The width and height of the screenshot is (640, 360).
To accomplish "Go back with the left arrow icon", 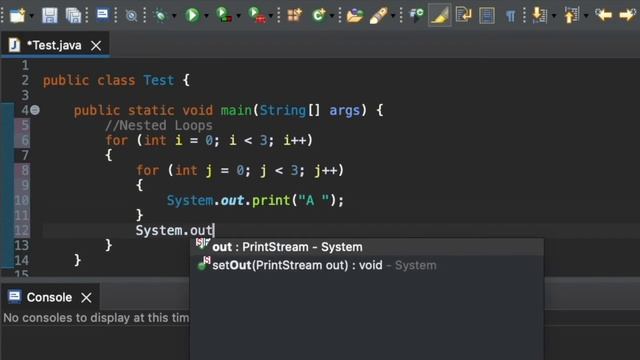I will click(x=603, y=16).
